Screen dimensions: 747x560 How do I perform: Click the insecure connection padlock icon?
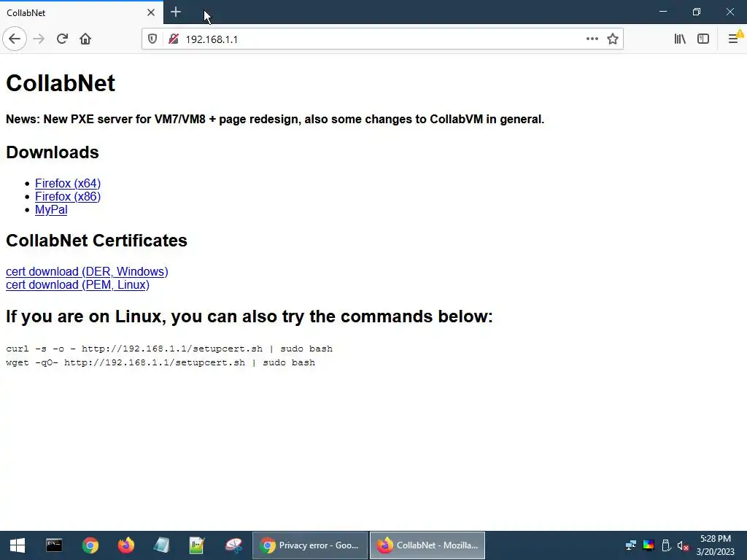pyautogui.click(x=174, y=39)
